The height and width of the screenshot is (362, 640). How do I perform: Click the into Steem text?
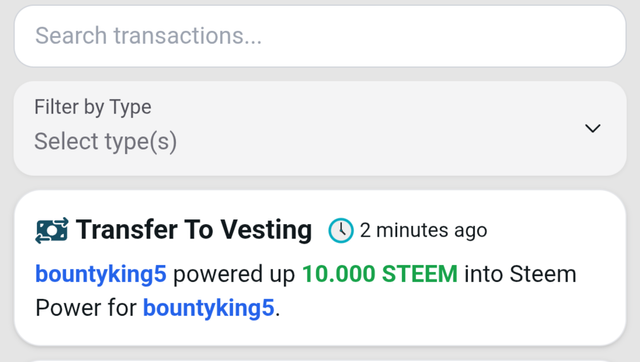tap(520, 274)
